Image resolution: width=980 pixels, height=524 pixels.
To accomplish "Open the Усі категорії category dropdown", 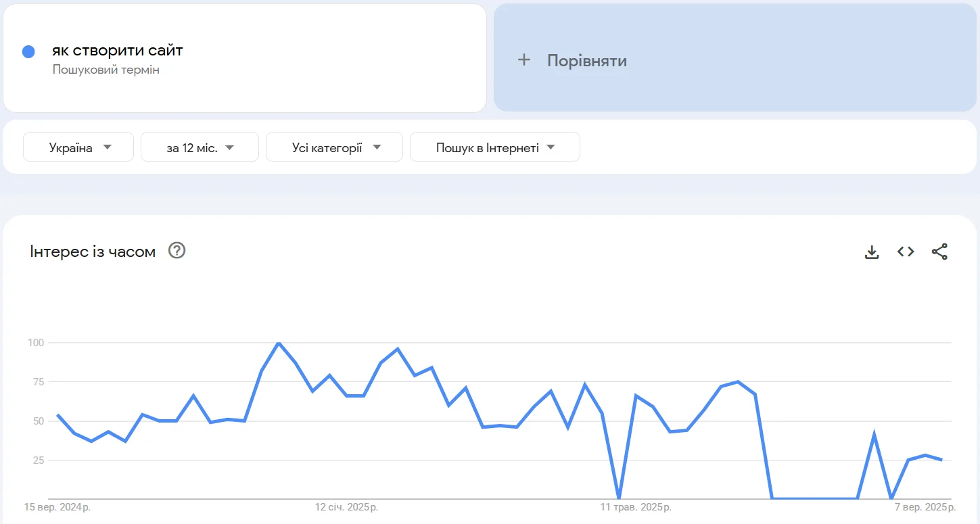I will 334,147.
